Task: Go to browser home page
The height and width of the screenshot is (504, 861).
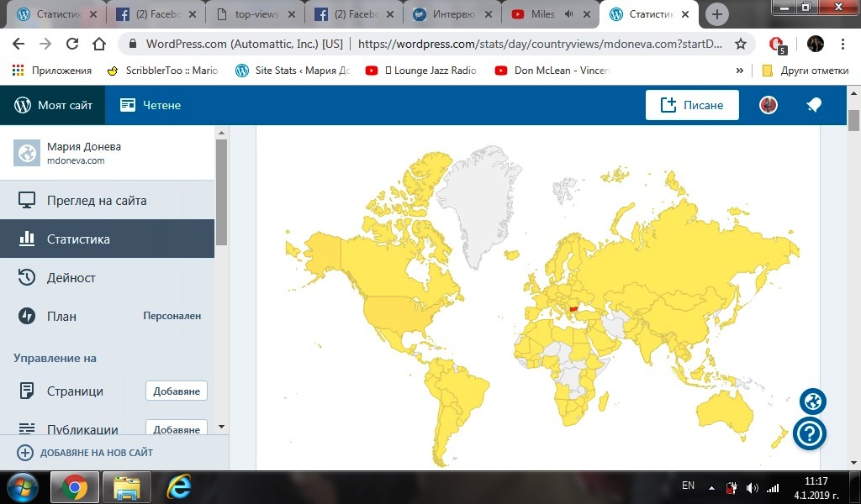Action: 99,44
